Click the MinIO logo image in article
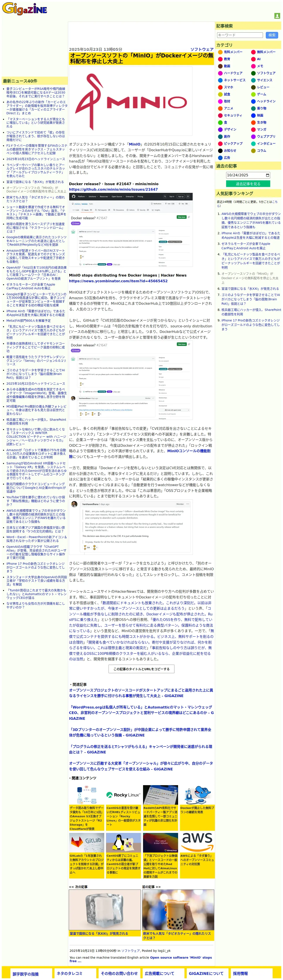Image resolution: width=283 pixels, height=980 pixels. (131, 101)
